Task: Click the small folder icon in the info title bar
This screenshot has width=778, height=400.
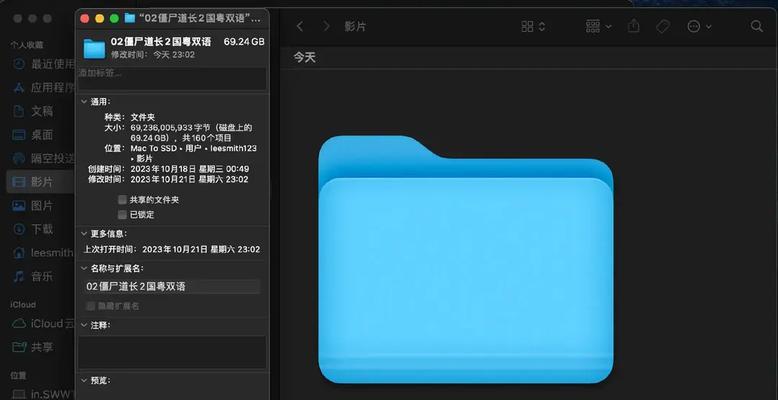Action: click(x=130, y=18)
